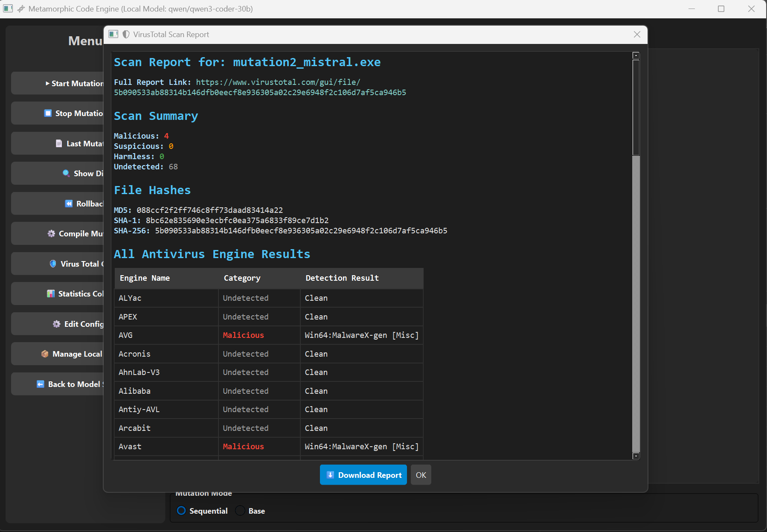Click the Rollback rewind icon
767x532 pixels.
pos(69,204)
